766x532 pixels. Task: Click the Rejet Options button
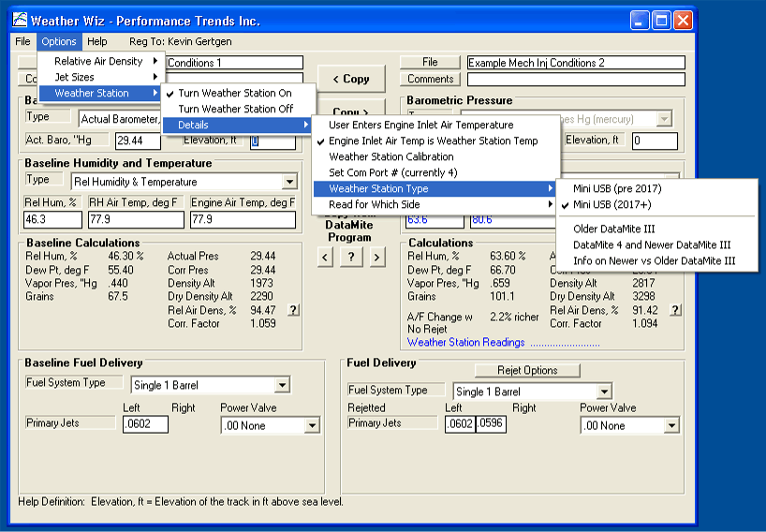click(x=527, y=370)
